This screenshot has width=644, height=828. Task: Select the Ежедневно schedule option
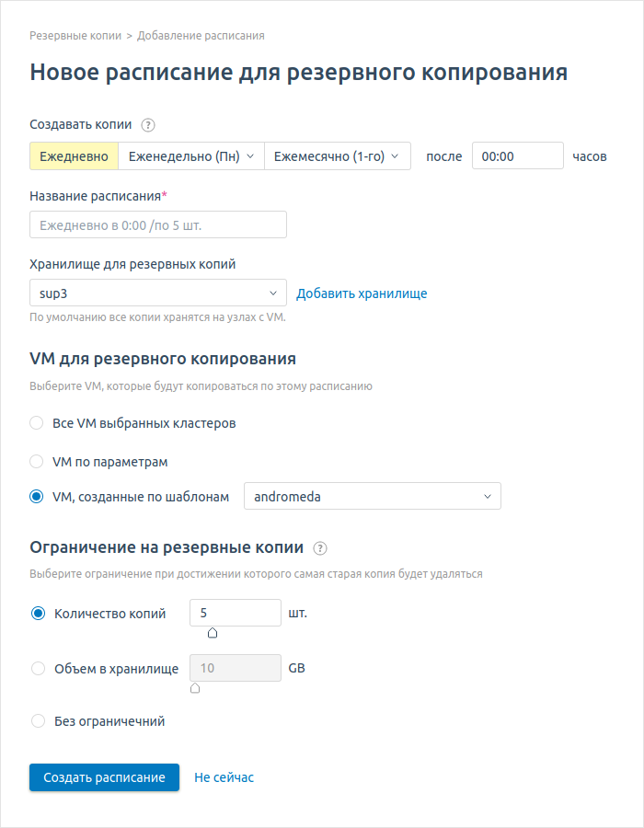click(75, 156)
